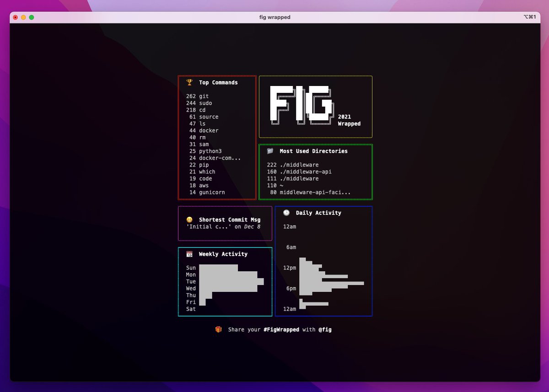
Task: Click the 'Tue' weekday label
Action: 191,281
